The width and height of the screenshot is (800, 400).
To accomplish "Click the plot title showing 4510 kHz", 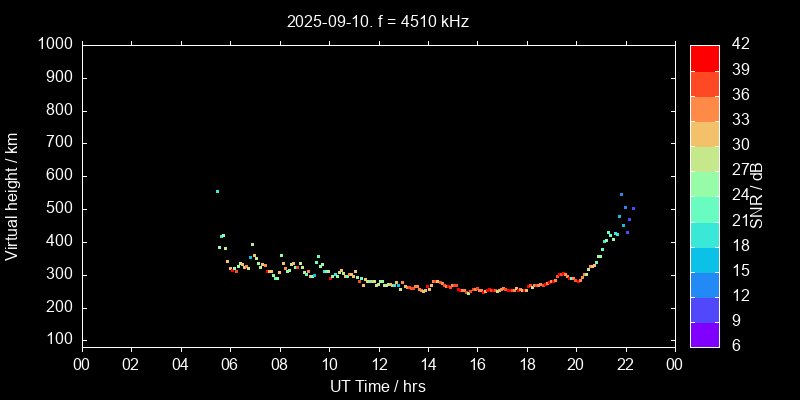I will 377,21.
